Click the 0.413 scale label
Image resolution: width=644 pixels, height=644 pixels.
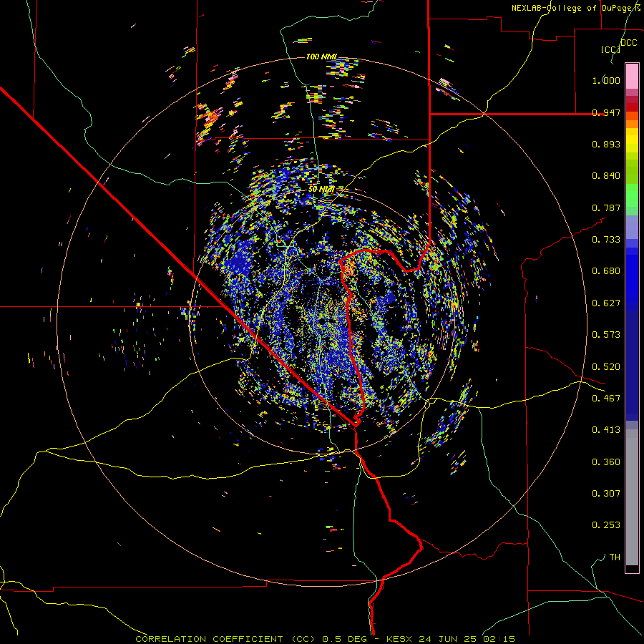[606, 430]
